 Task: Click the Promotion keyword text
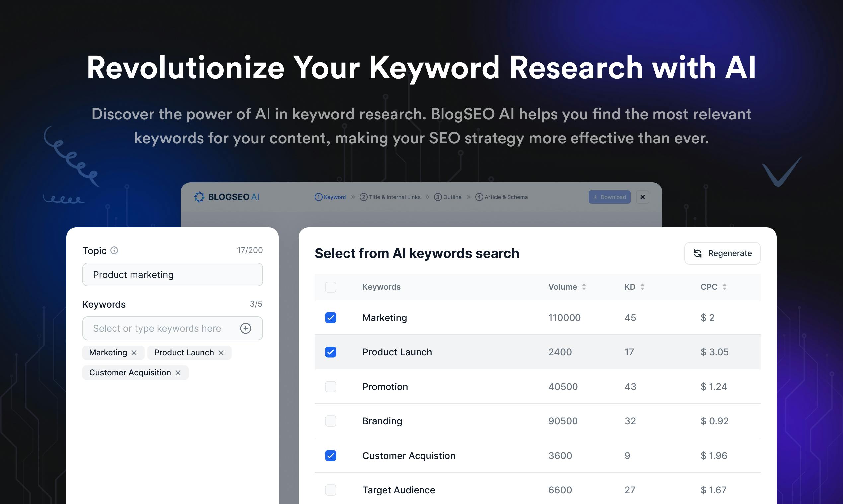tap(385, 387)
